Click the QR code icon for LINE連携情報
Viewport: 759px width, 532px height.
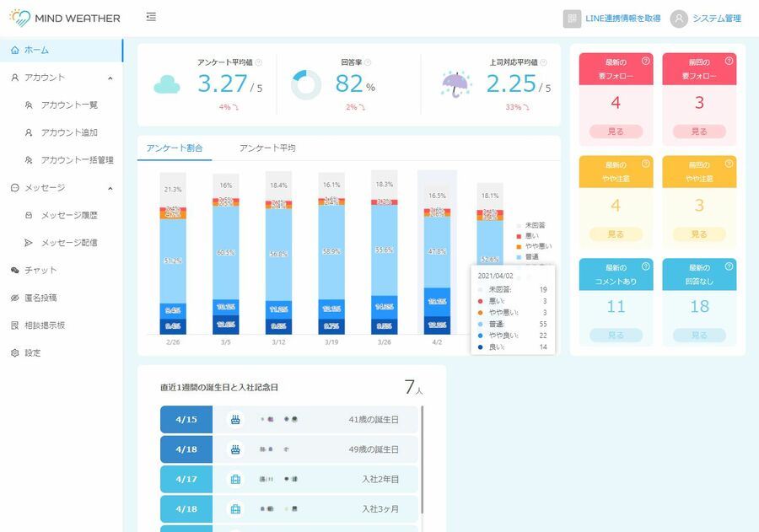coord(573,19)
